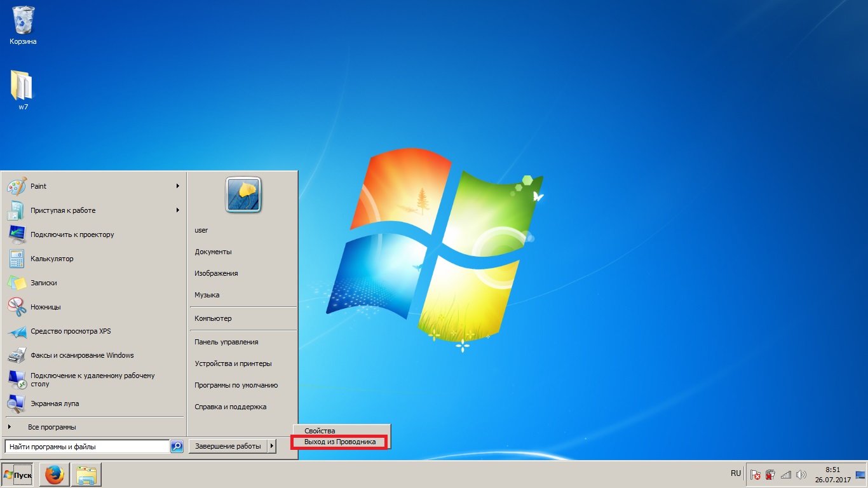Focus the Найти программы и файлы search field

pyautogui.click(x=86, y=447)
